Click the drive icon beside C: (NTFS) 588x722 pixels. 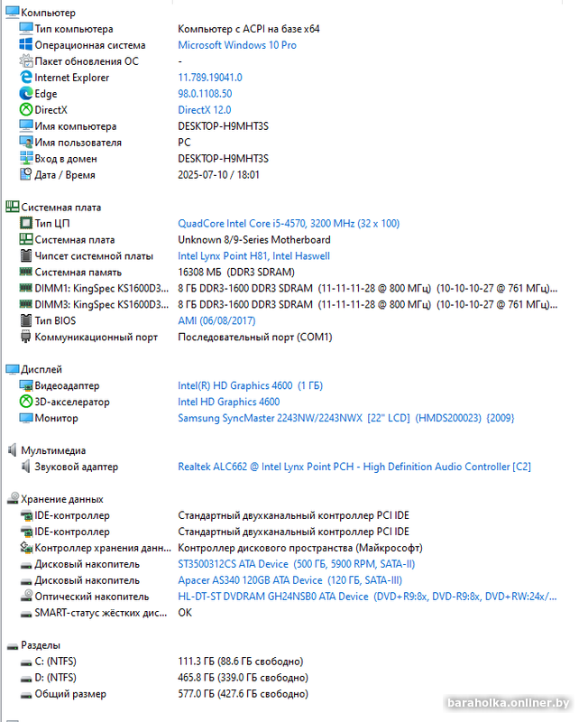pos(26,662)
